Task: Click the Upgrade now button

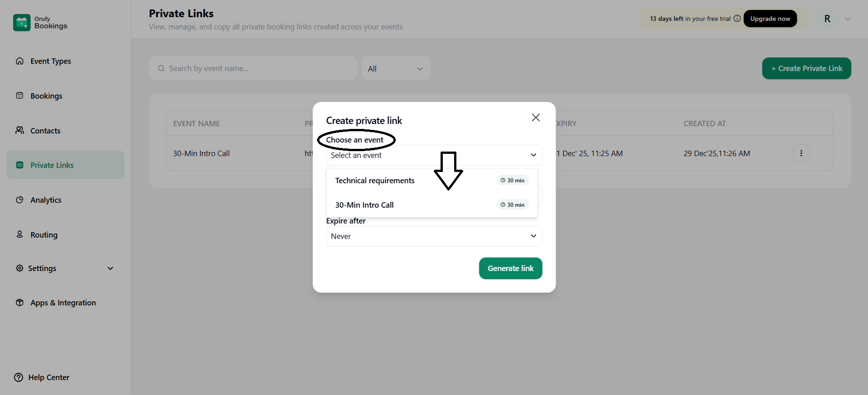Action: click(x=770, y=19)
